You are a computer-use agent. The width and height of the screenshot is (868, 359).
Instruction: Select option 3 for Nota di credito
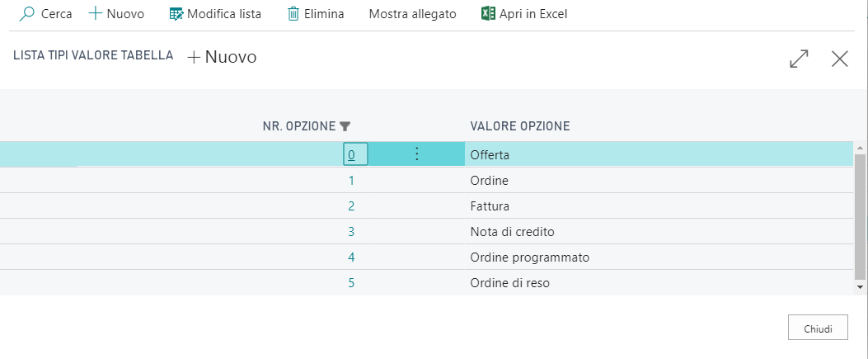point(351,232)
